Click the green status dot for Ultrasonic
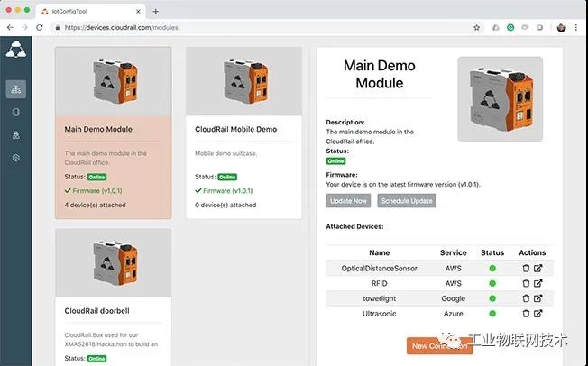 point(492,314)
